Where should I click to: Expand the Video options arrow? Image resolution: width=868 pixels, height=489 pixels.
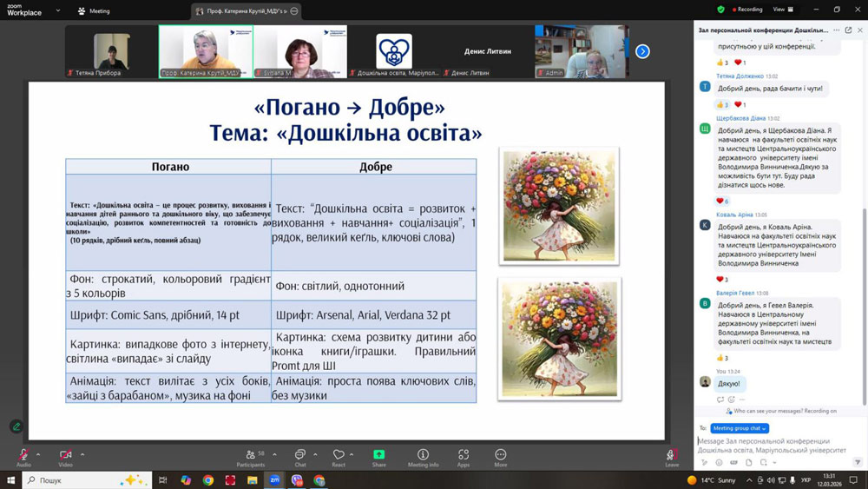[x=82, y=453]
